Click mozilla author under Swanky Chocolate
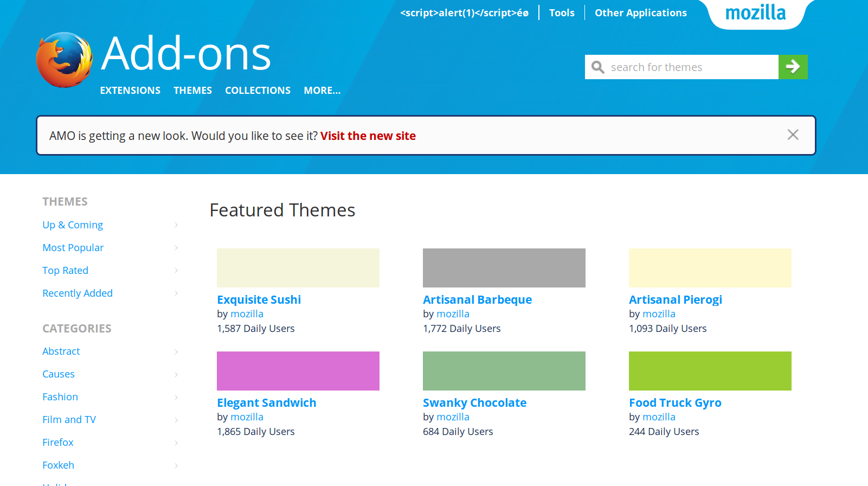 coord(453,417)
